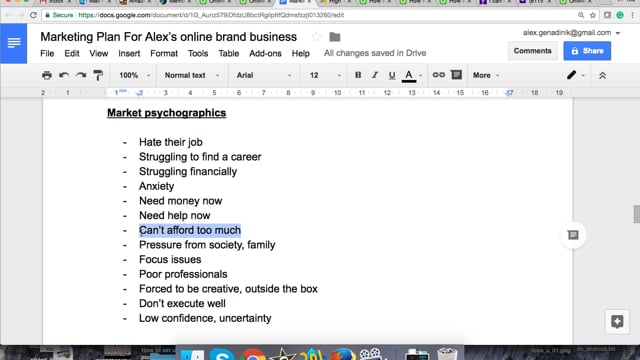The width and height of the screenshot is (640, 360).
Task: Click the green extension icon
Action: 620,15
